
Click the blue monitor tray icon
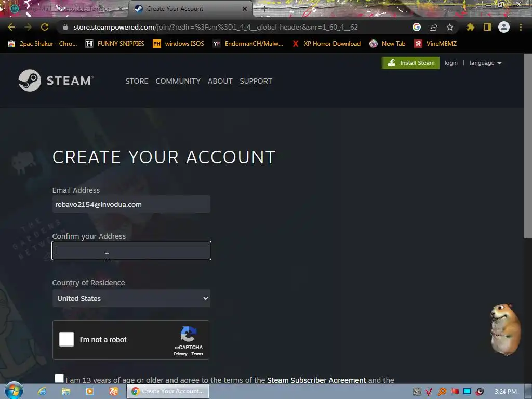click(467, 392)
